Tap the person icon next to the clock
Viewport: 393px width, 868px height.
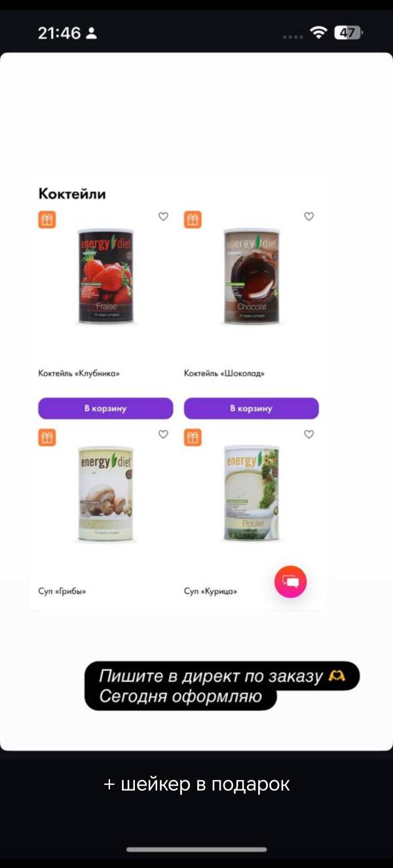[x=92, y=33]
